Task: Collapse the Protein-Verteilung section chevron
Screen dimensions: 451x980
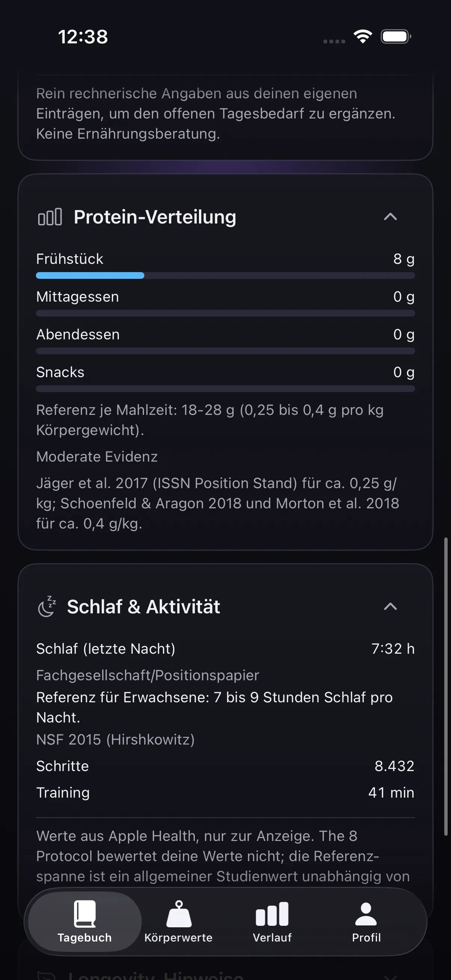Action: (x=390, y=217)
